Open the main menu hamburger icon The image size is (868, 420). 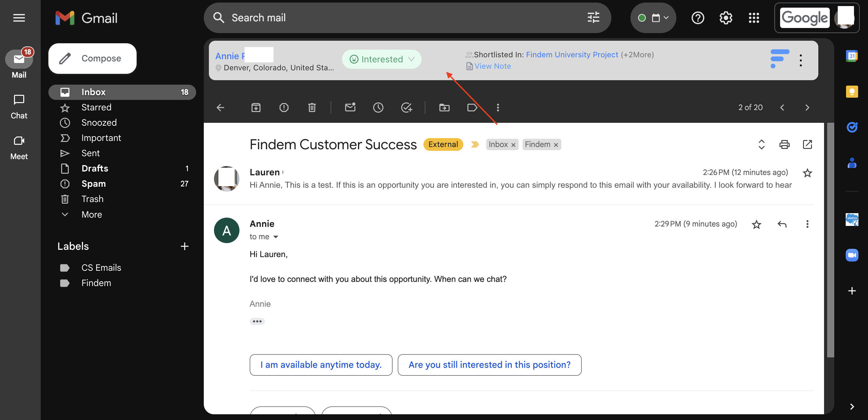[x=19, y=17]
